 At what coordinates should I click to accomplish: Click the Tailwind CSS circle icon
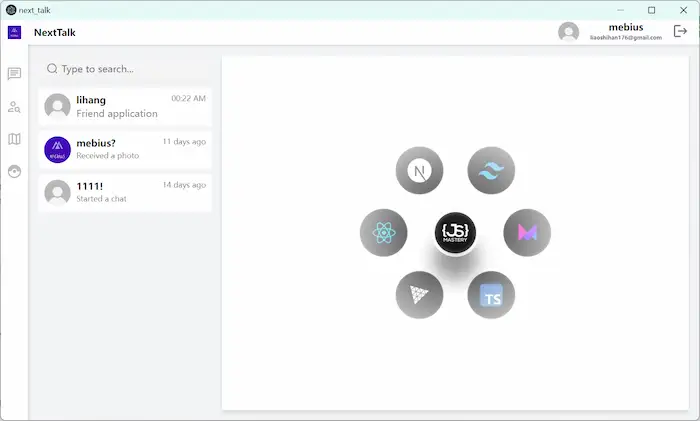tap(491, 170)
